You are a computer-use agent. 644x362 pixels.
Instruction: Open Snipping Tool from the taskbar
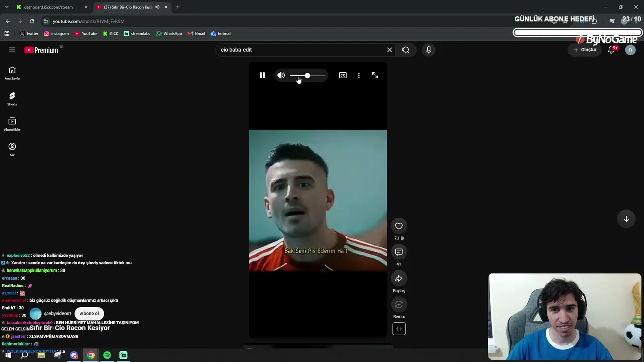pos(58,355)
